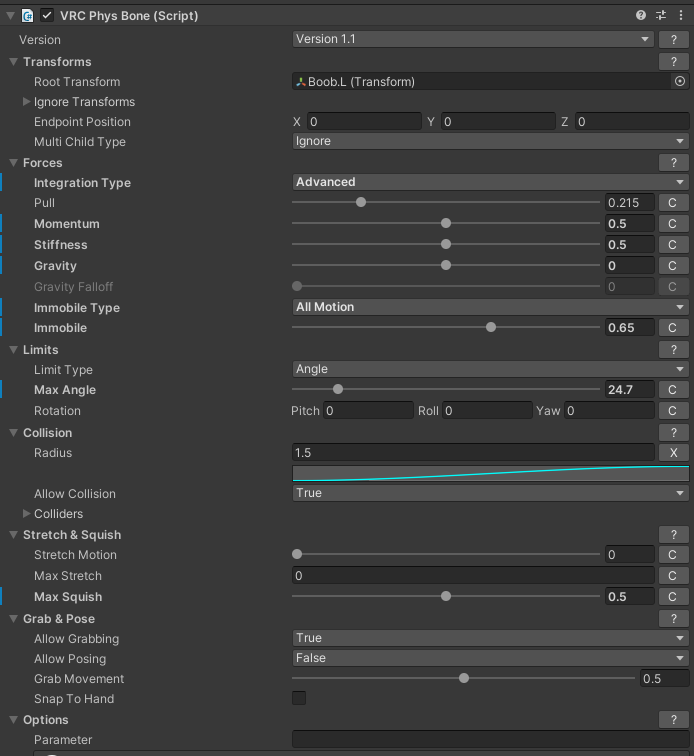Click the Rotation Pitch field
This screenshot has width=694, height=756.
tap(368, 411)
